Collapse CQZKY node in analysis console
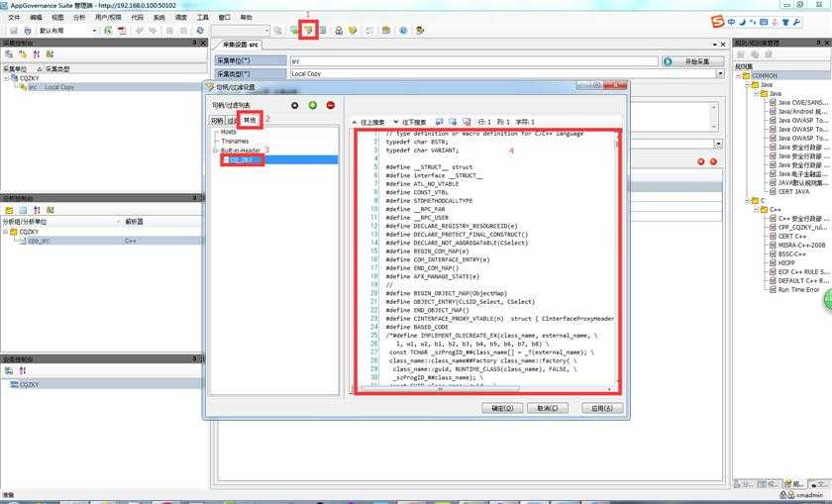Screen dimensions: 832x504 [x=6, y=232]
